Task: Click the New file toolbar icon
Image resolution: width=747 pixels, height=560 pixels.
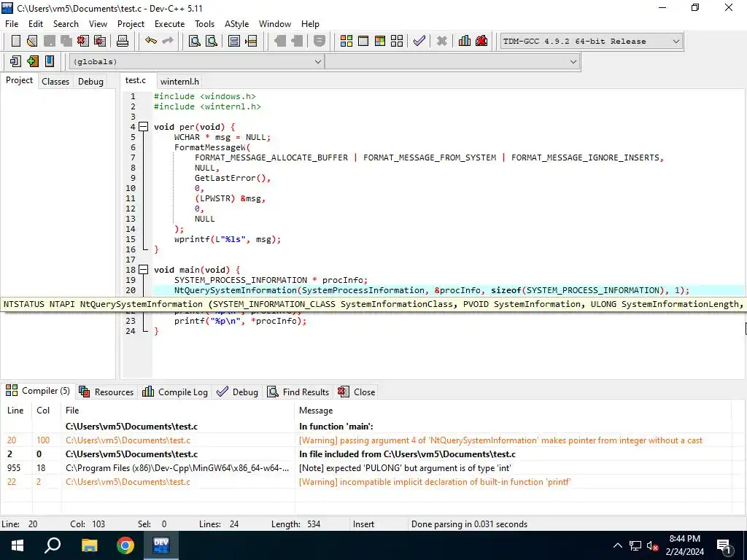Action: tap(16, 41)
